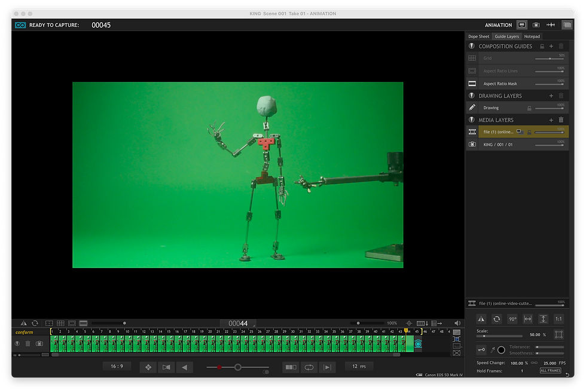Image resolution: width=586 pixels, height=392 pixels.
Task: Rotate the view in the viewer toolbar
Action: coord(35,323)
